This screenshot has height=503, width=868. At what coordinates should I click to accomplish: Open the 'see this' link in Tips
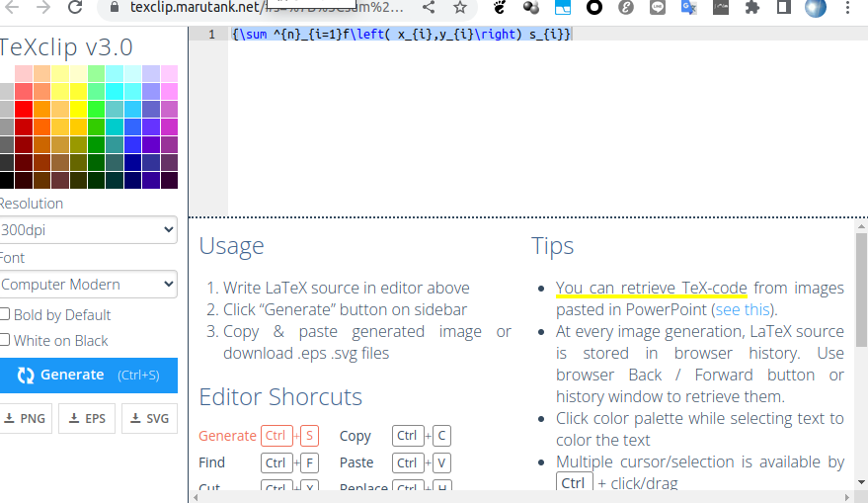[743, 309]
